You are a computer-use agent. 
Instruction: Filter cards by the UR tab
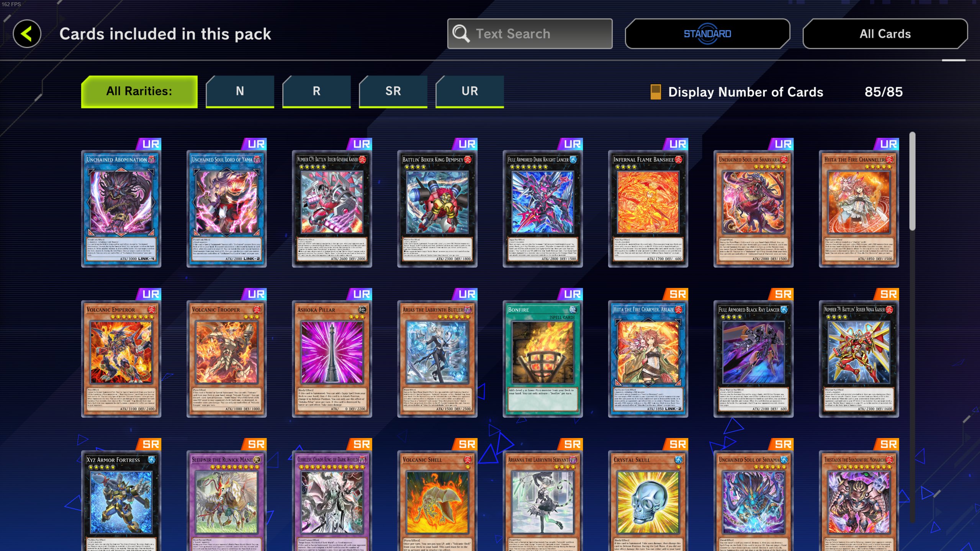pos(470,92)
